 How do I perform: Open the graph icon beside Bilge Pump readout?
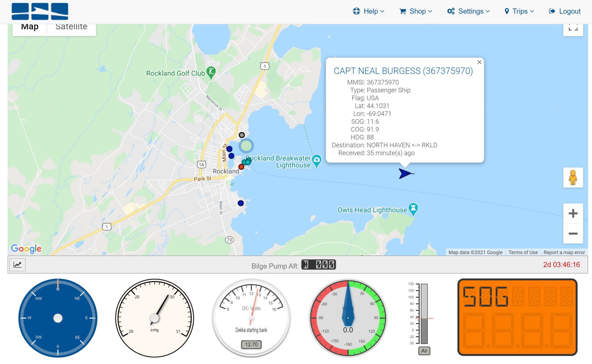pyautogui.click(x=18, y=265)
